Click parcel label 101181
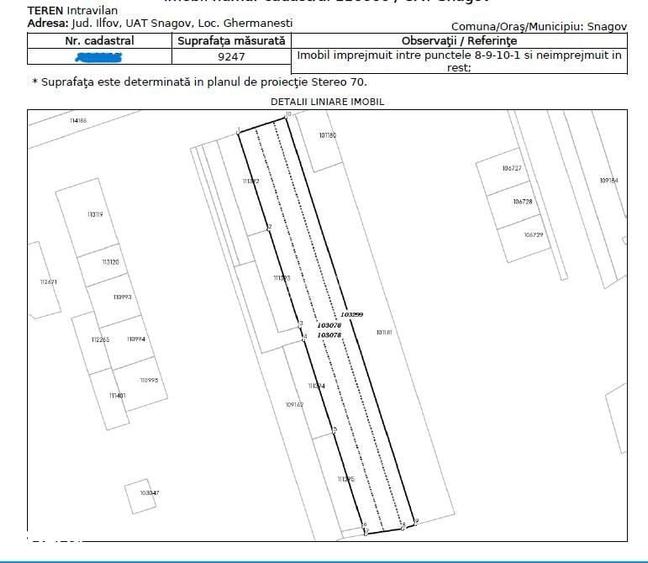 coord(384,332)
